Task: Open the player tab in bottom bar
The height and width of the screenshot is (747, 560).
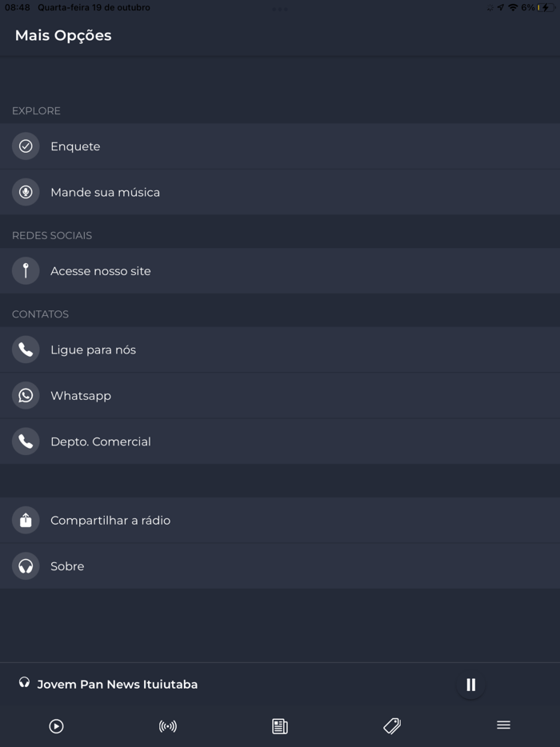Action: [x=56, y=726]
